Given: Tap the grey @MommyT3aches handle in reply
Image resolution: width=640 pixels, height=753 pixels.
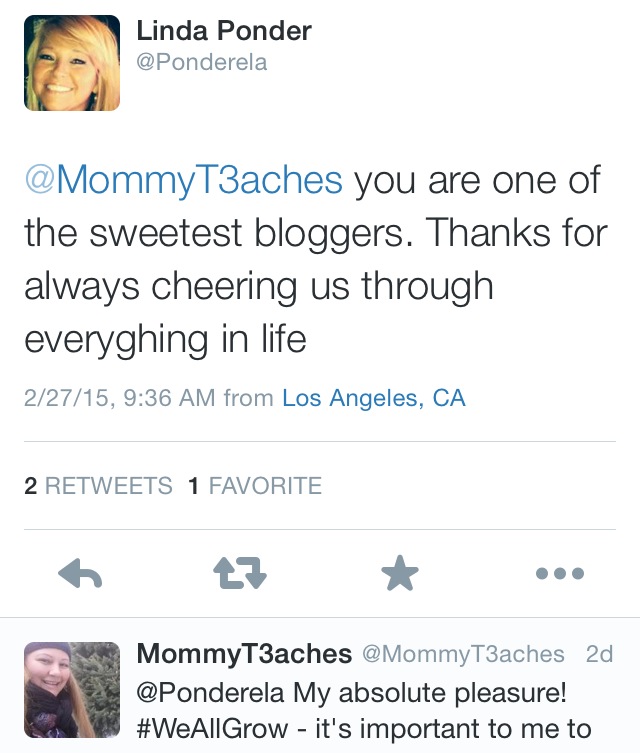Looking at the screenshot, I should [x=462, y=655].
